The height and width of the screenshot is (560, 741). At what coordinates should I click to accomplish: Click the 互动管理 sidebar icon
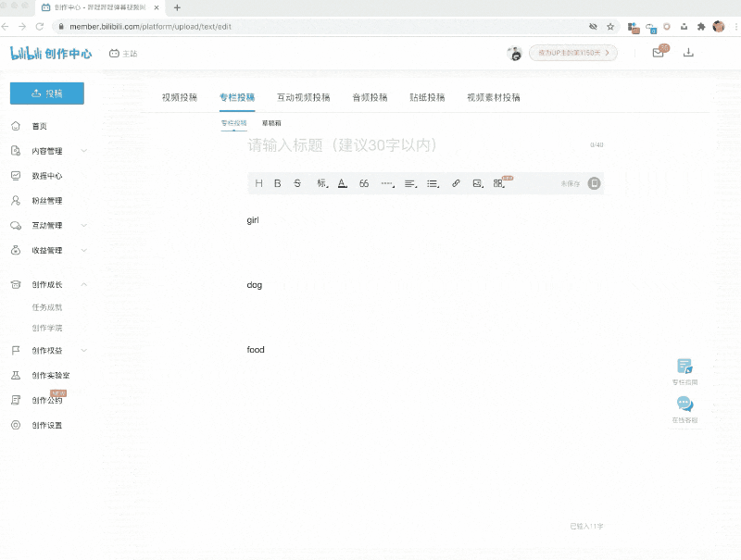click(16, 225)
